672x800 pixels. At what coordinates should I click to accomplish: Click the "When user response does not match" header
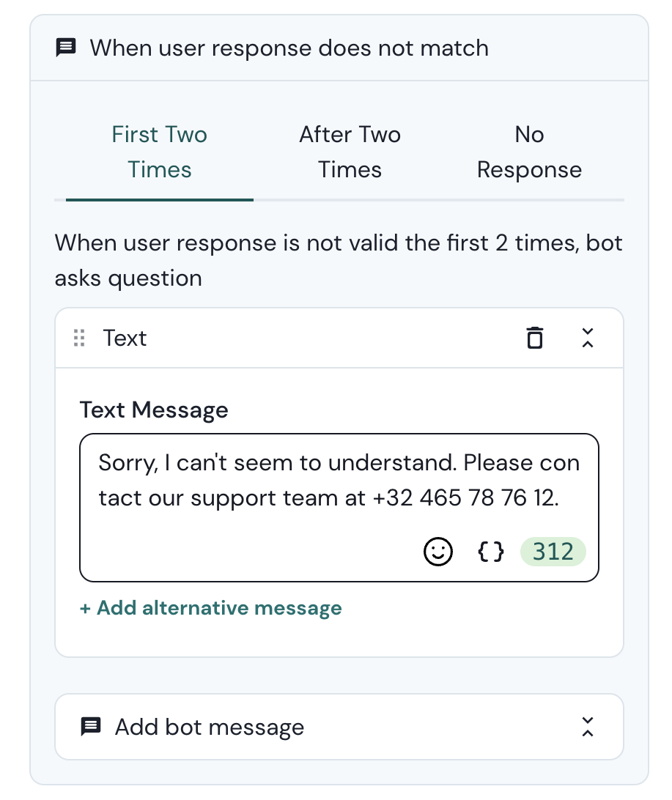tap(289, 48)
